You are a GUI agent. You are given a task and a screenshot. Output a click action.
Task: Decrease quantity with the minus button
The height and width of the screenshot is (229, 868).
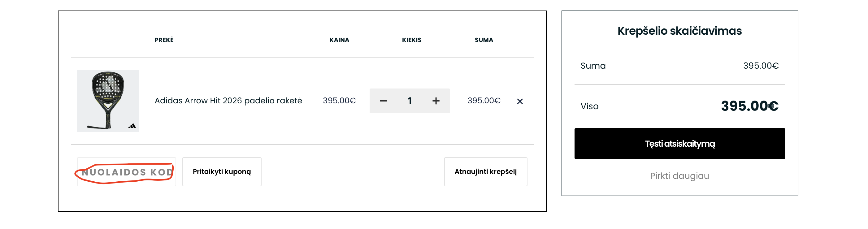[x=383, y=101]
